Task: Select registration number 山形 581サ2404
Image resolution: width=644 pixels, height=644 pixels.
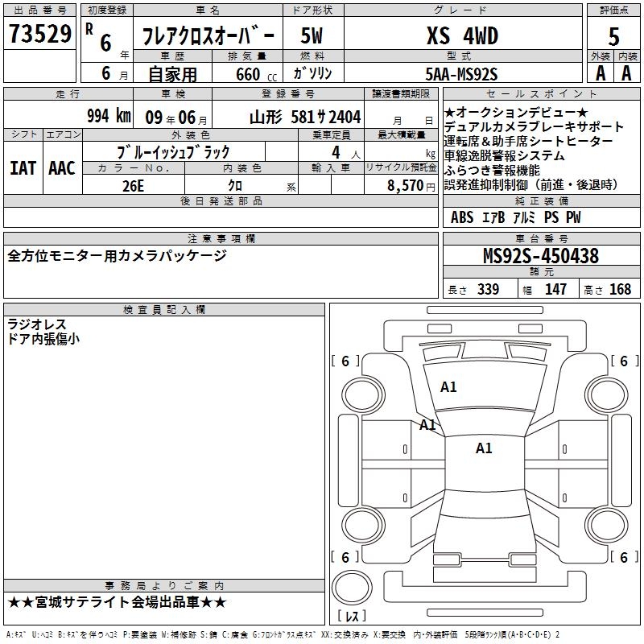Action: [x=305, y=117]
